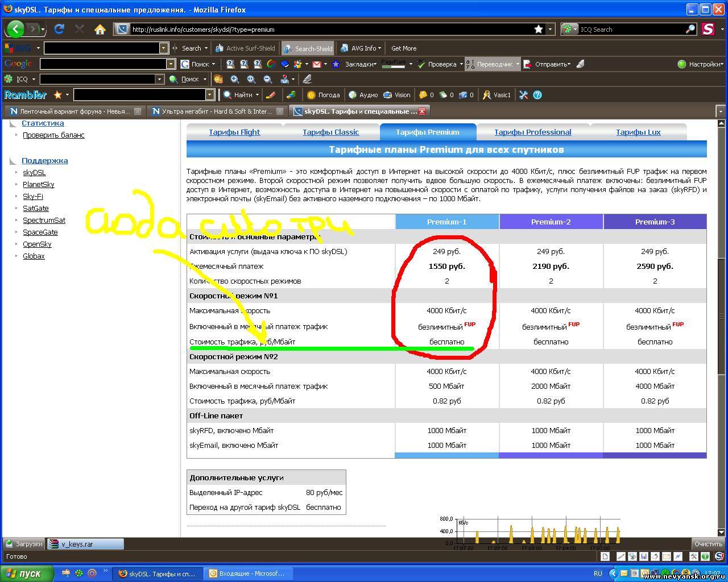This screenshot has width=728, height=582.
Task: Switch to Входящие - Microsoft taskbar window
Action: [249, 573]
